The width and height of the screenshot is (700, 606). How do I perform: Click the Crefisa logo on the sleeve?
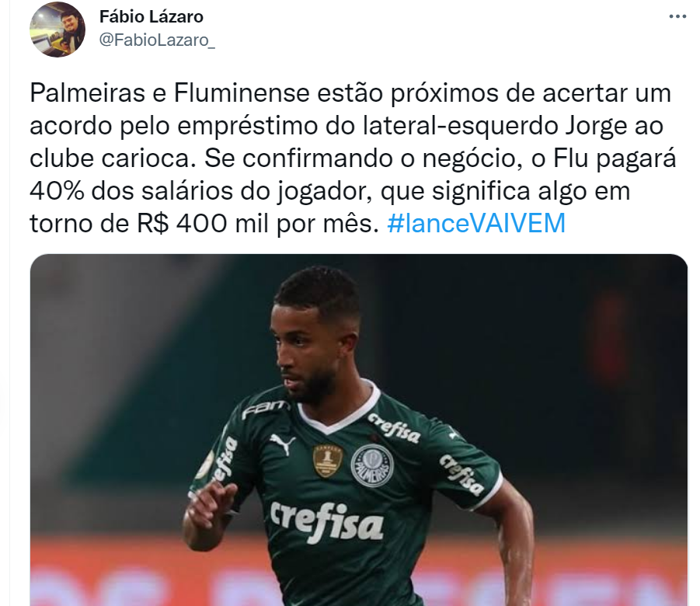pos(461,475)
